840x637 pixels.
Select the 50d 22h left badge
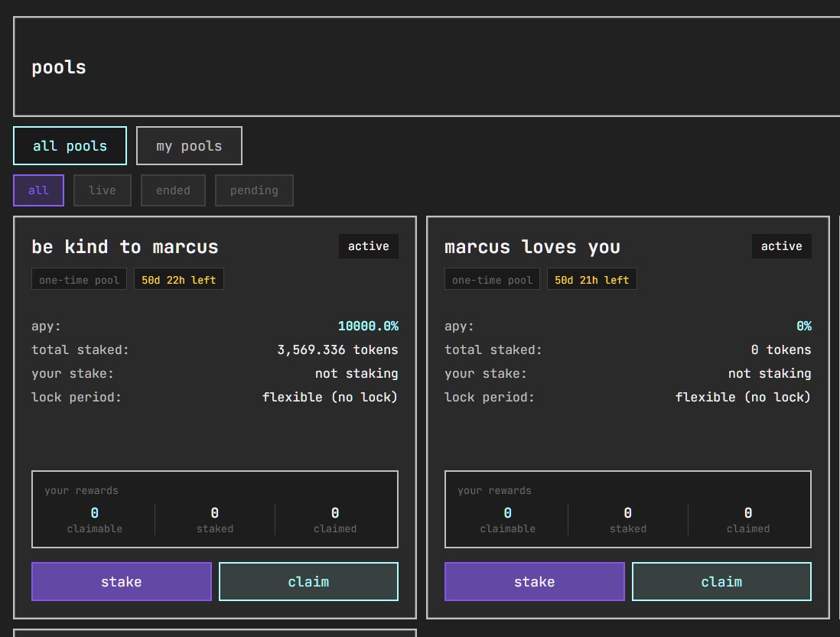(179, 279)
